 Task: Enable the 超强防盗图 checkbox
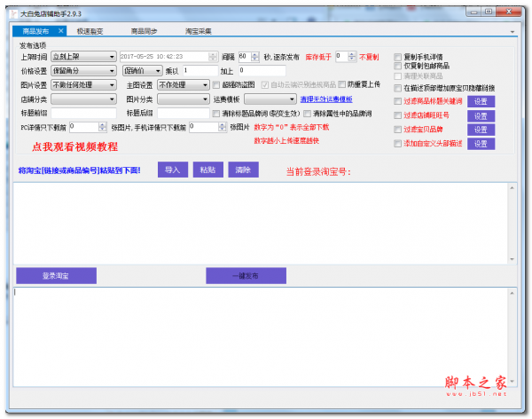(217, 85)
